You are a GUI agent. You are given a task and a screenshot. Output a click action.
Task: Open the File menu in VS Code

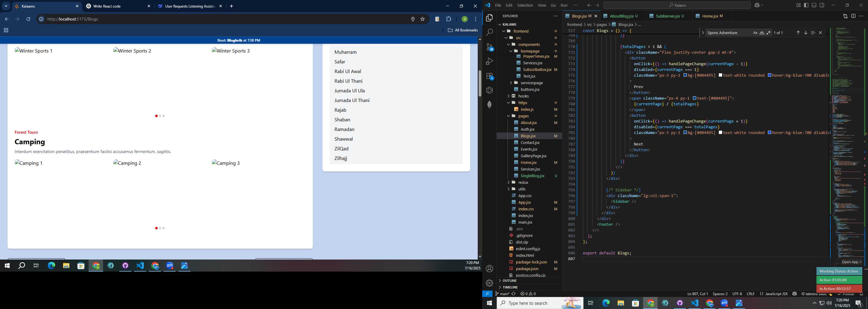click(498, 5)
